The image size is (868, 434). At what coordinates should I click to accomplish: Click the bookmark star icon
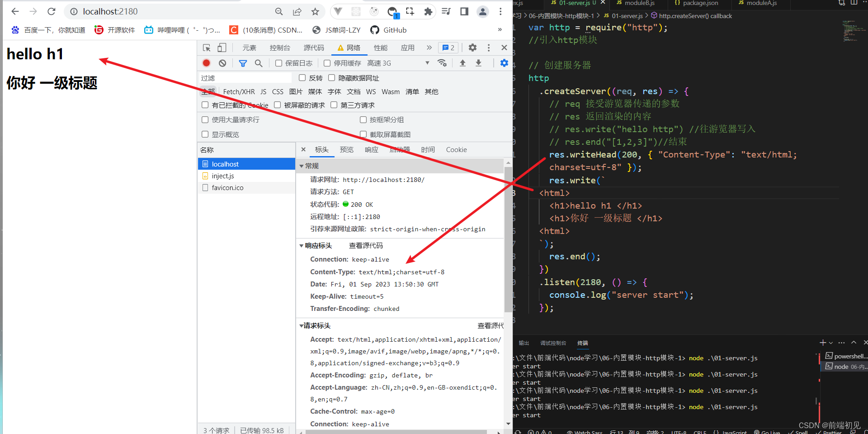315,12
